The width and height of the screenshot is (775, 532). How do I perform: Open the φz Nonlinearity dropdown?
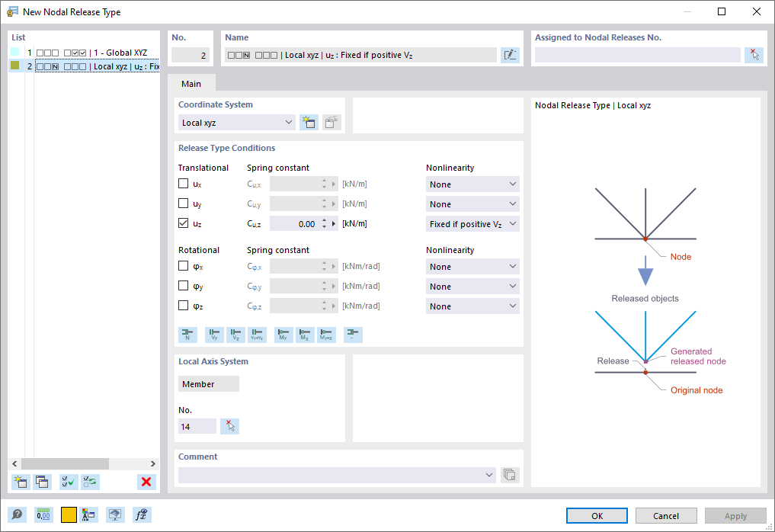coord(472,306)
